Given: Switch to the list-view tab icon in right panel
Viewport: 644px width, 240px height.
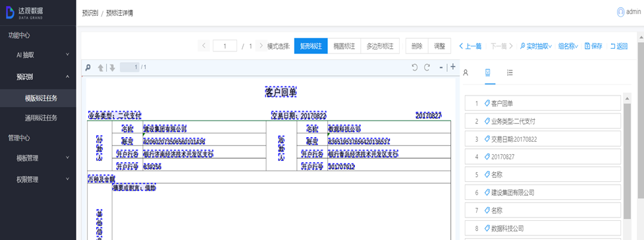Looking at the screenshot, I should click(510, 73).
